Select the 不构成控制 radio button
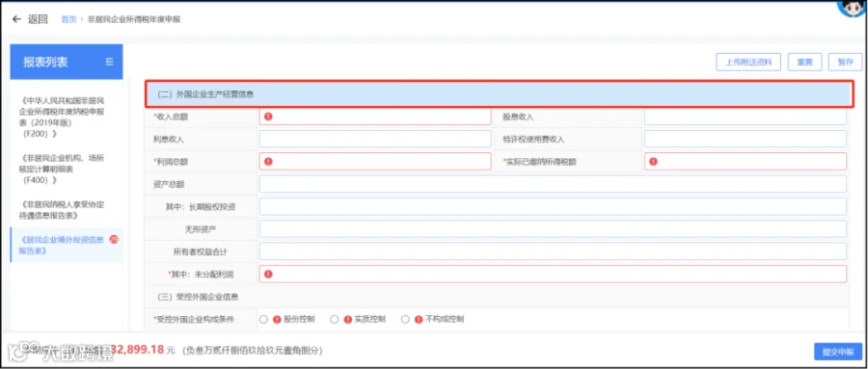This screenshot has height=369, width=868. 405,319
